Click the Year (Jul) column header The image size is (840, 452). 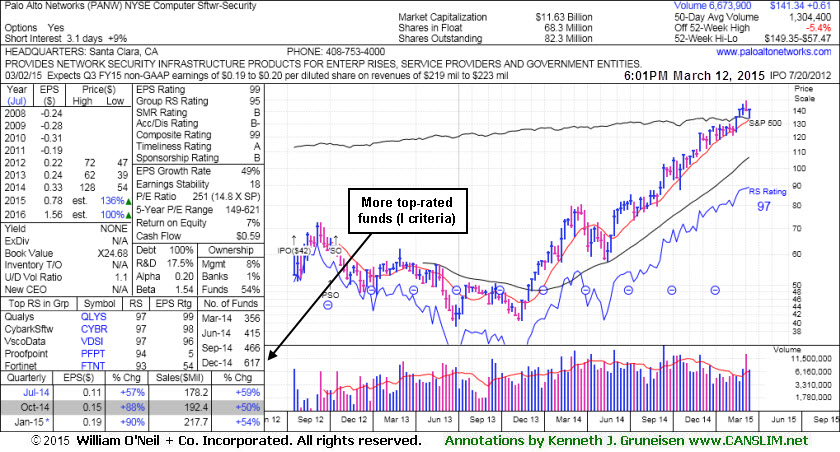pyautogui.click(x=17, y=95)
